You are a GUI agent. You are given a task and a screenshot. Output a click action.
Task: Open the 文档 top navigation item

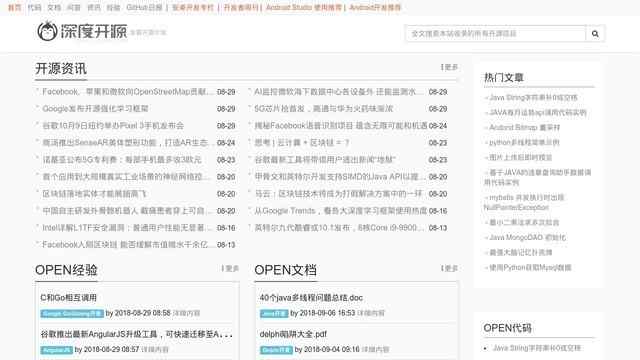(x=54, y=7)
